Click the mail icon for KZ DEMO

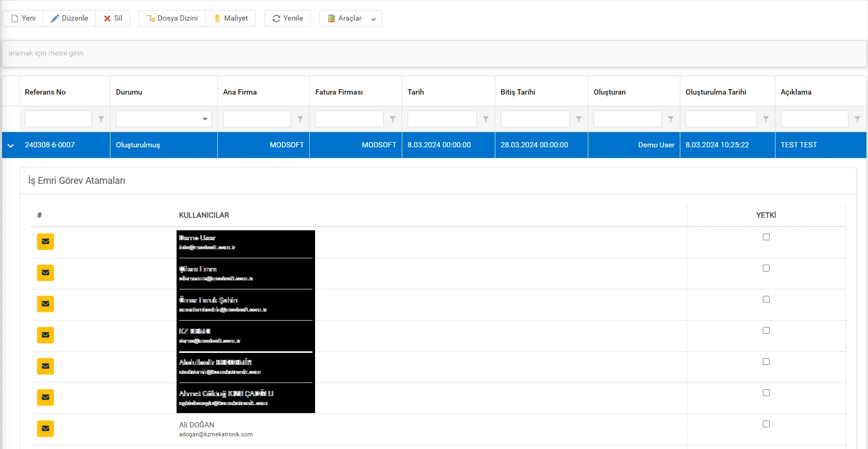click(x=45, y=335)
